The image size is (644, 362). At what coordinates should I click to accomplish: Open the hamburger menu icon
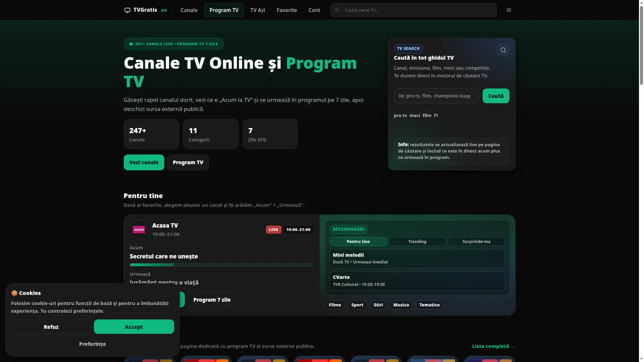click(x=508, y=10)
